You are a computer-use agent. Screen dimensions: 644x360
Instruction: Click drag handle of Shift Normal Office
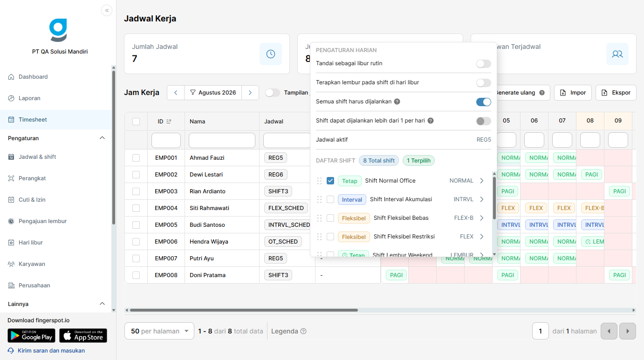click(320, 181)
